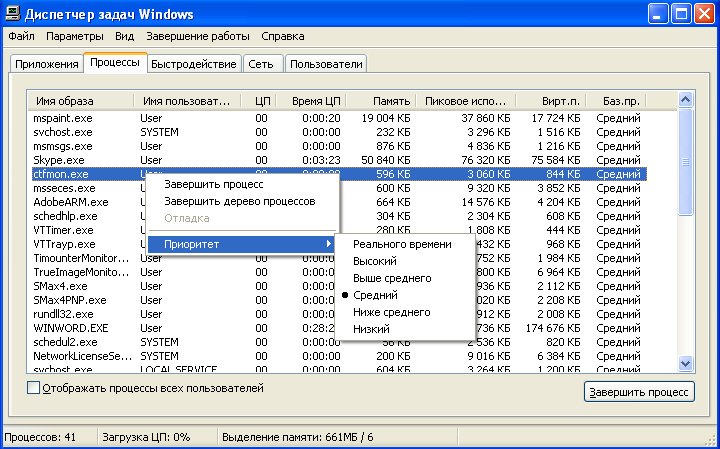Open the Справка menu
Screen dimensions: 720x449
pos(283,36)
